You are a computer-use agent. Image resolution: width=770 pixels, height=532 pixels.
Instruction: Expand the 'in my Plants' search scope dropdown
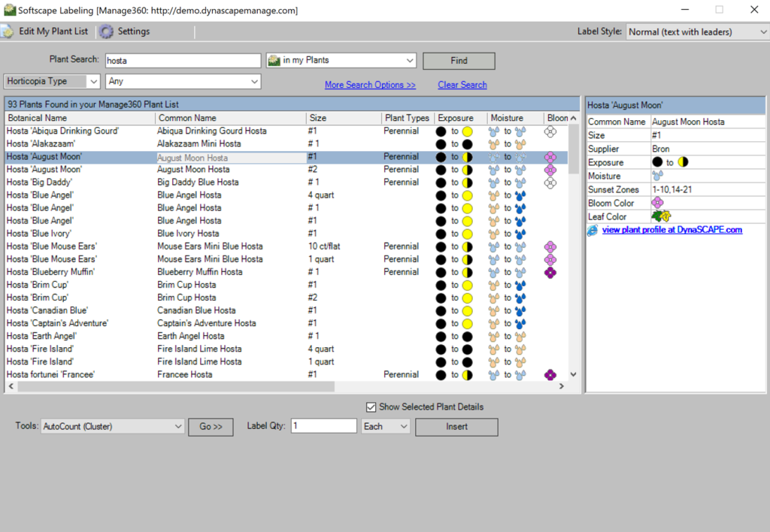(x=410, y=61)
